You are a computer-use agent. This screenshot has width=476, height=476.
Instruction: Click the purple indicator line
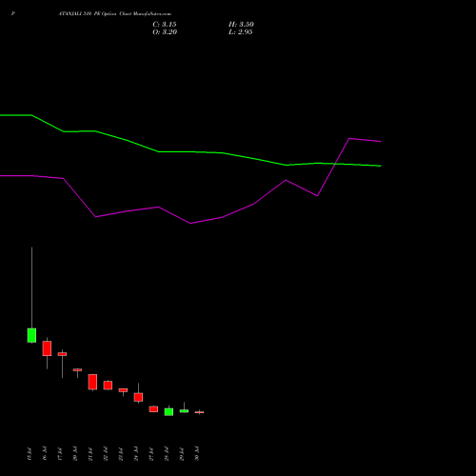(190, 223)
